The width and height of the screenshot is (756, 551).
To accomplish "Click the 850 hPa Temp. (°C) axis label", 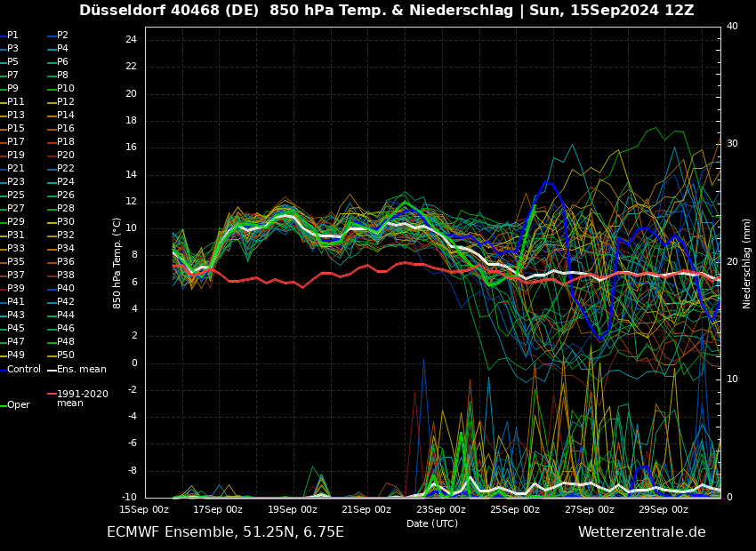I will coord(117,262).
